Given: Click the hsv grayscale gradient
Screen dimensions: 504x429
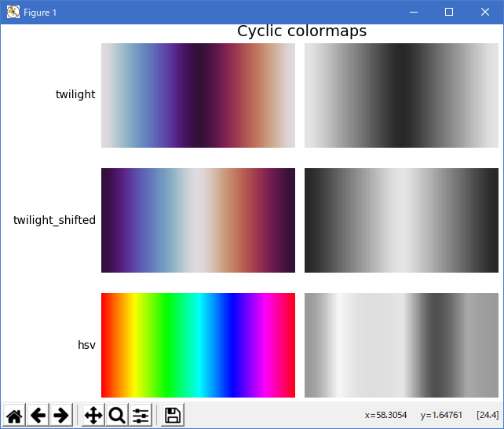Looking at the screenshot, I should tap(401, 345).
